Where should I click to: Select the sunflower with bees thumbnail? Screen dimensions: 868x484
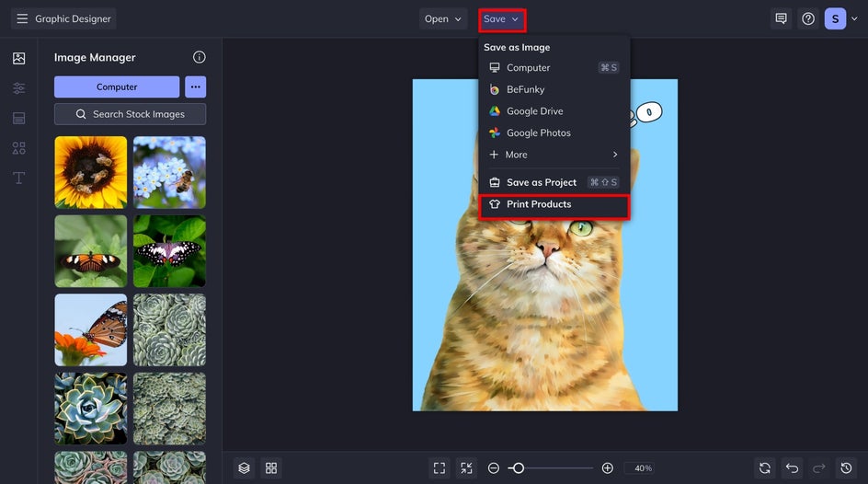pos(91,172)
